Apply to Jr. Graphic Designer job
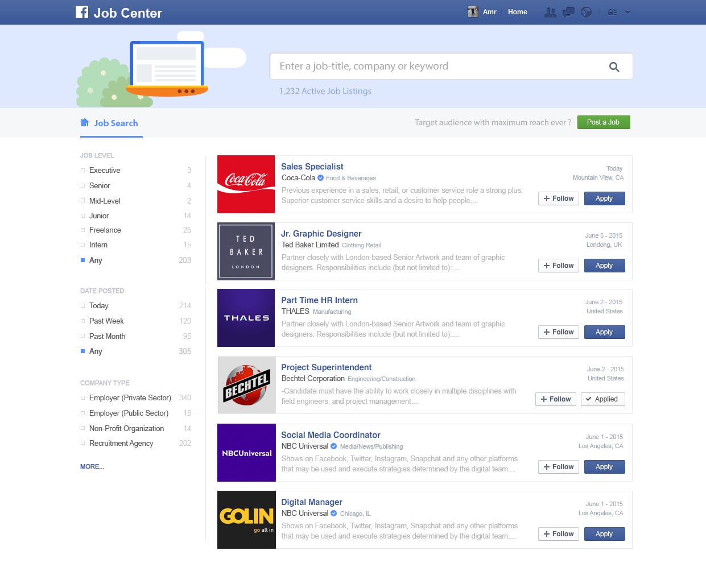The height and width of the screenshot is (588, 706). (604, 266)
